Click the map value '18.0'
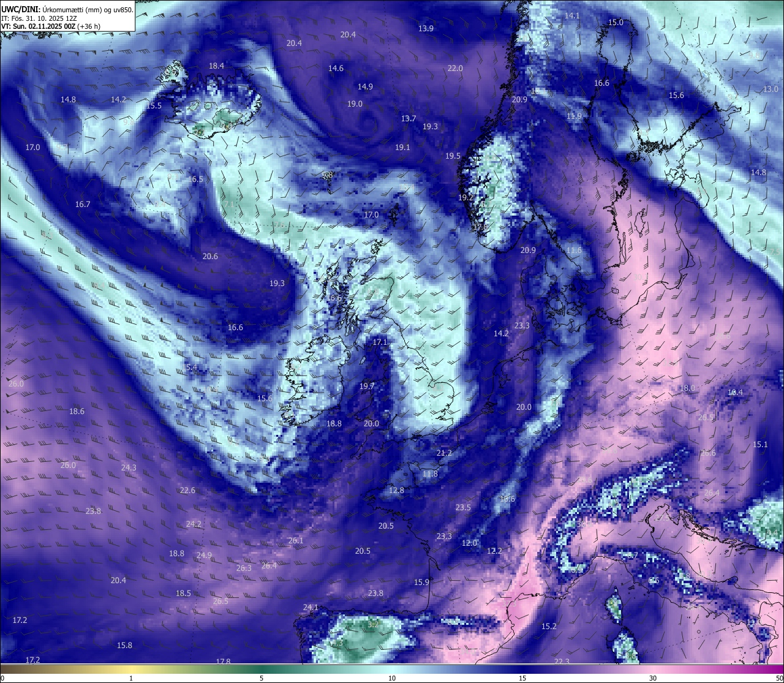784x683 pixels. [687, 388]
